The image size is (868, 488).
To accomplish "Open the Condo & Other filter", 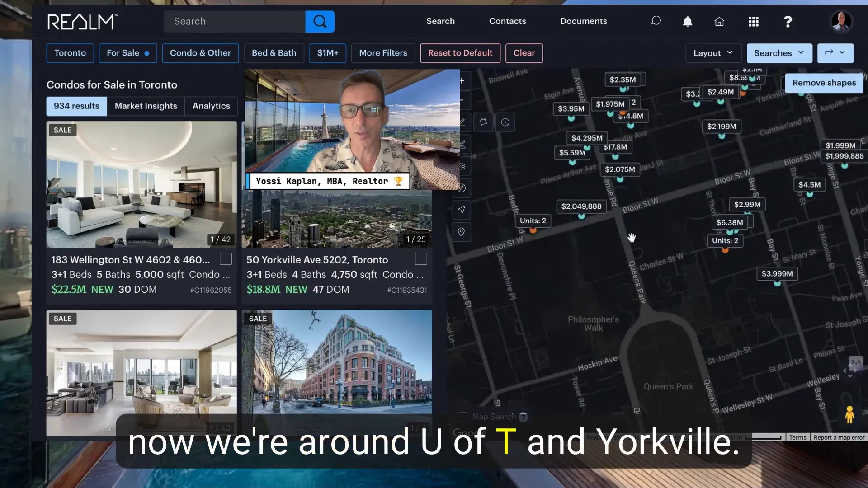I will 200,53.
